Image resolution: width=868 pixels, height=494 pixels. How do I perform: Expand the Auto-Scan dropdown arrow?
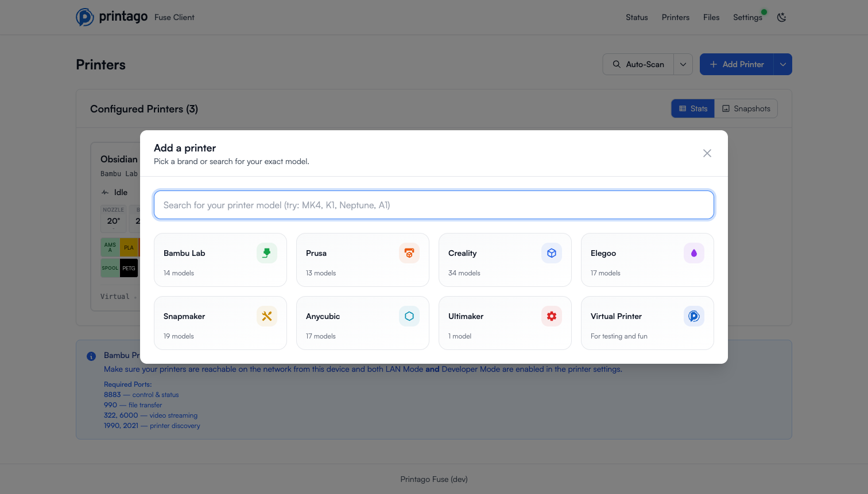tap(683, 64)
